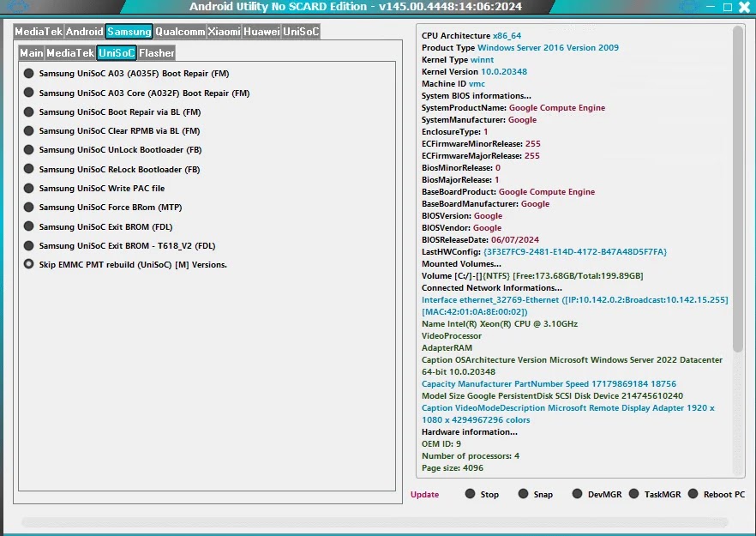Select Samsung UniSoC Exit BROM T618_V2
756x536 pixels.
coord(120,245)
